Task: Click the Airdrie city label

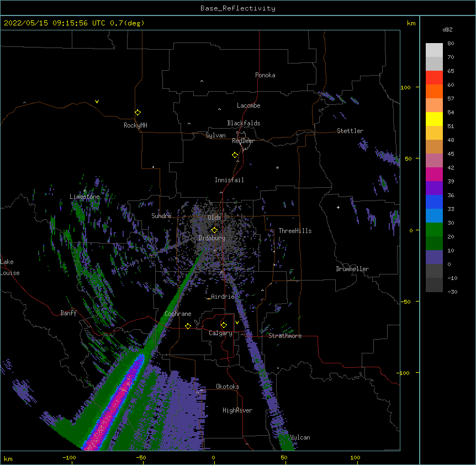Action: pos(223,297)
